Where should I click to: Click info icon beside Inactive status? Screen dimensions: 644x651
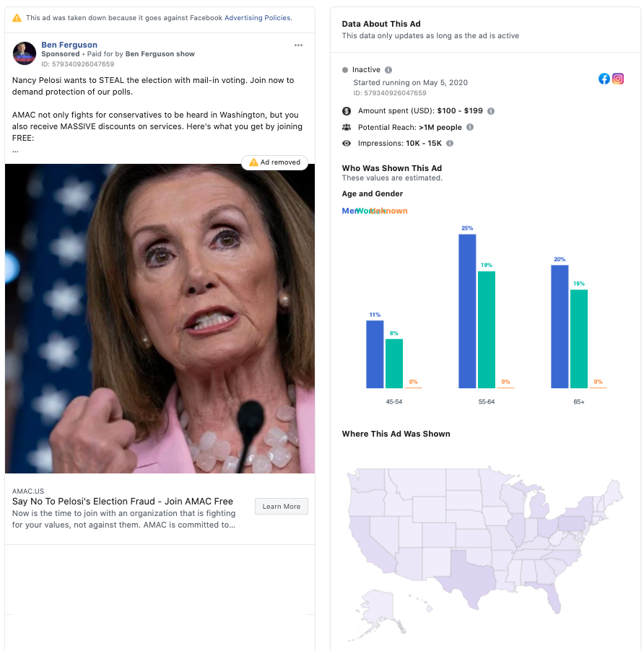(388, 70)
